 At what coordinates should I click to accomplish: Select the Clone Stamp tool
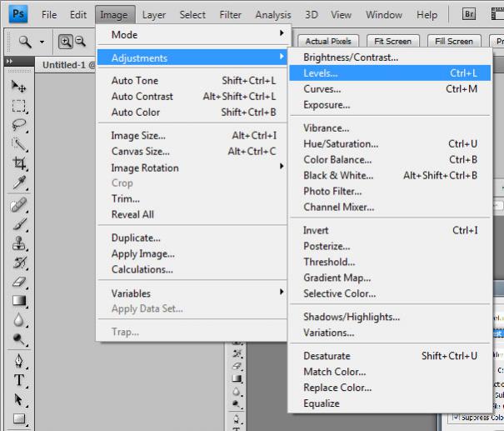tap(19, 244)
